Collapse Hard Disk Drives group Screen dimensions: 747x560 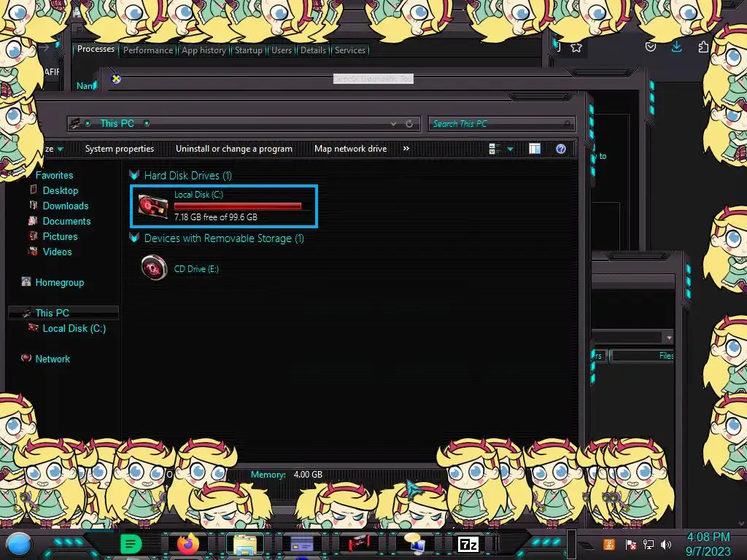pyautogui.click(x=134, y=175)
